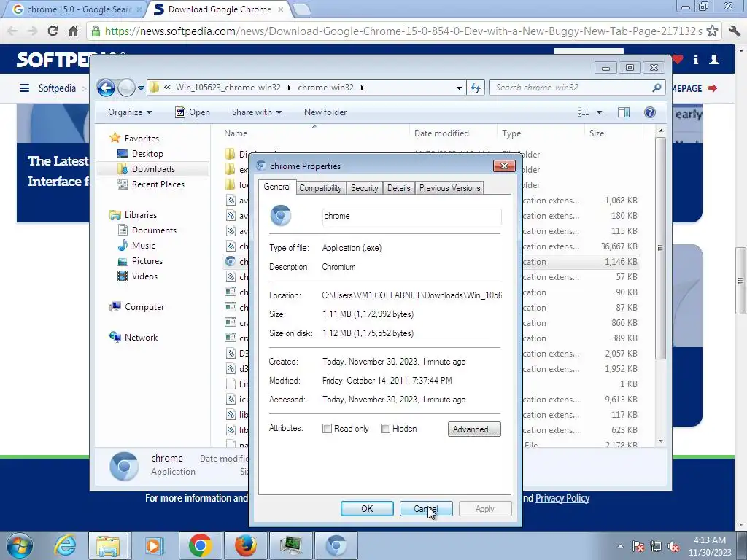Image resolution: width=747 pixels, height=560 pixels.
Task: Open the Organize menu
Action: point(130,112)
